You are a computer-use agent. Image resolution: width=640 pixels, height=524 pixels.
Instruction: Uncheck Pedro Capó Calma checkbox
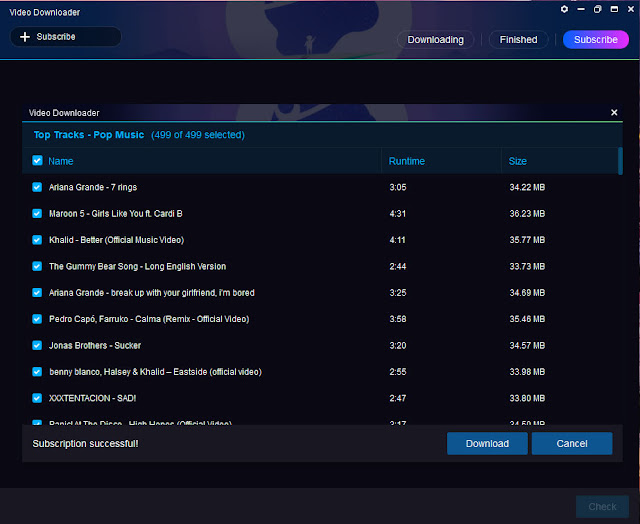[37, 319]
